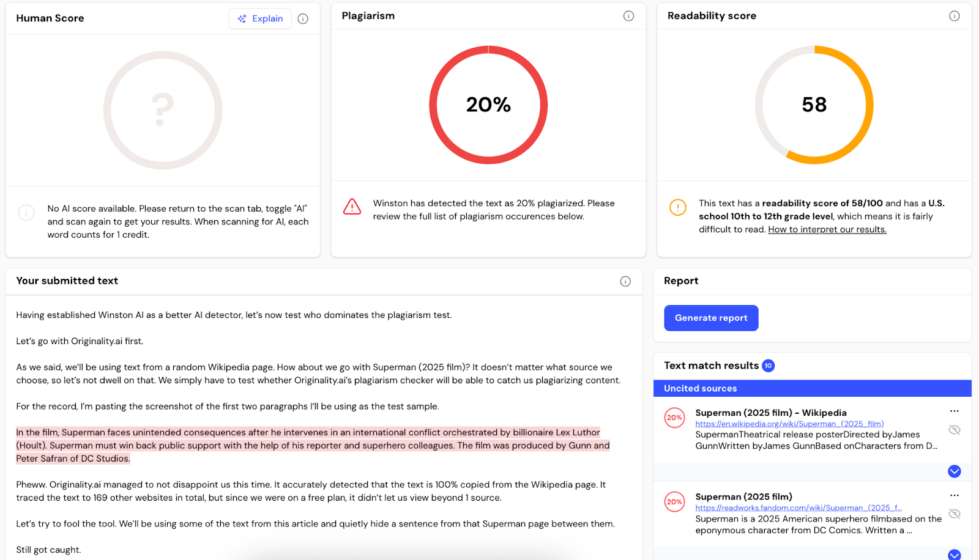Screen dimensions: 979x560
Task: Open the 'How to interpret our results' link
Action: (x=827, y=230)
